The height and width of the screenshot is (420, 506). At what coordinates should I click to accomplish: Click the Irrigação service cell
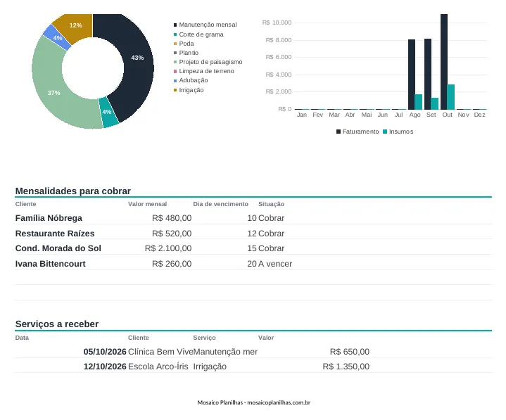pyautogui.click(x=210, y=367)
